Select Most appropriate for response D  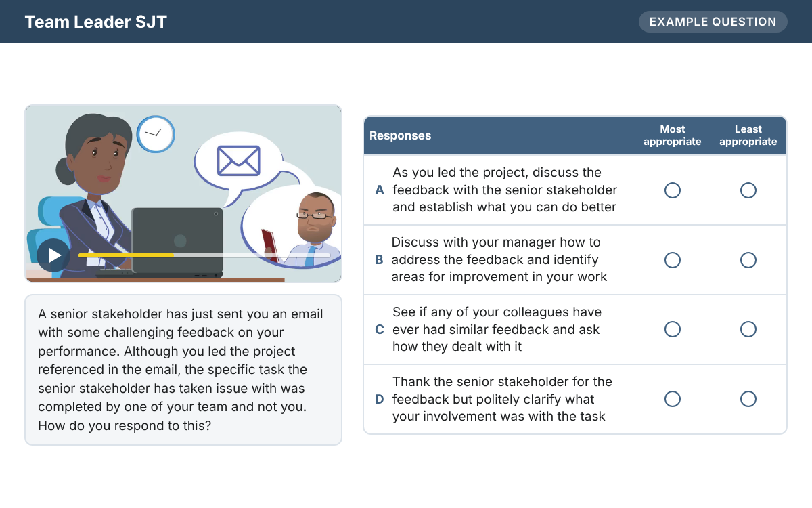tap(672, 399)
